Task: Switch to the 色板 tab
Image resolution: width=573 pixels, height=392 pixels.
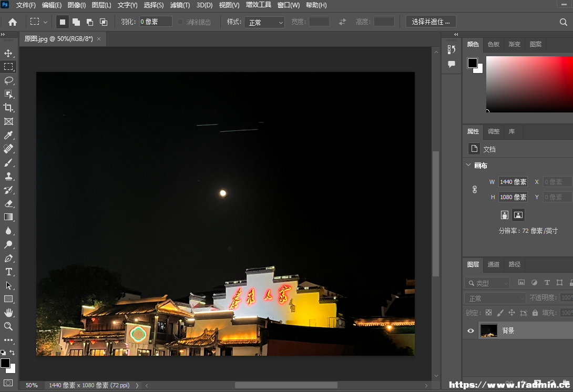Action: click(493, 44)
